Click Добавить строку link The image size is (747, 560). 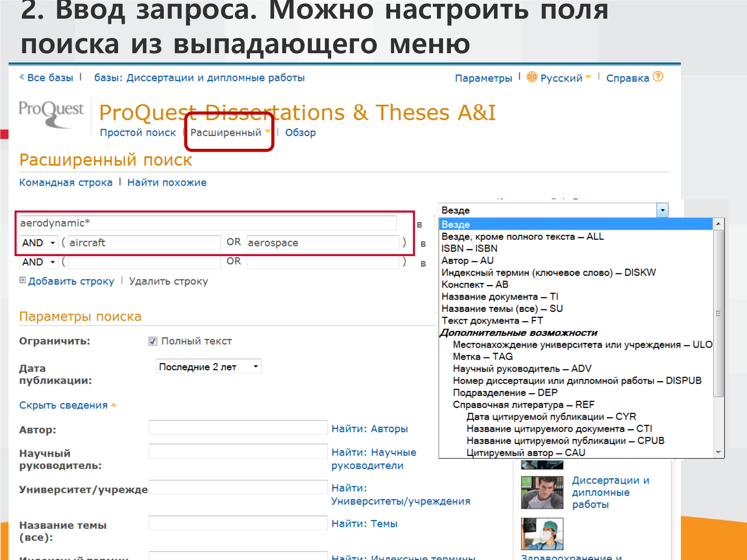71,281
